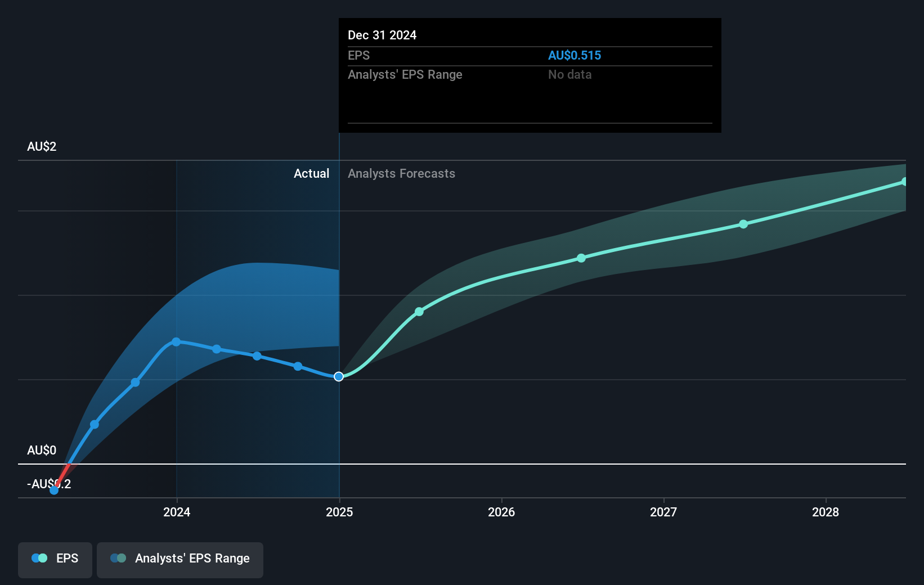Click the Analysts' EPS Range row label in tooltip
Viewport: 924px width, 585px height.
[405, 74]
